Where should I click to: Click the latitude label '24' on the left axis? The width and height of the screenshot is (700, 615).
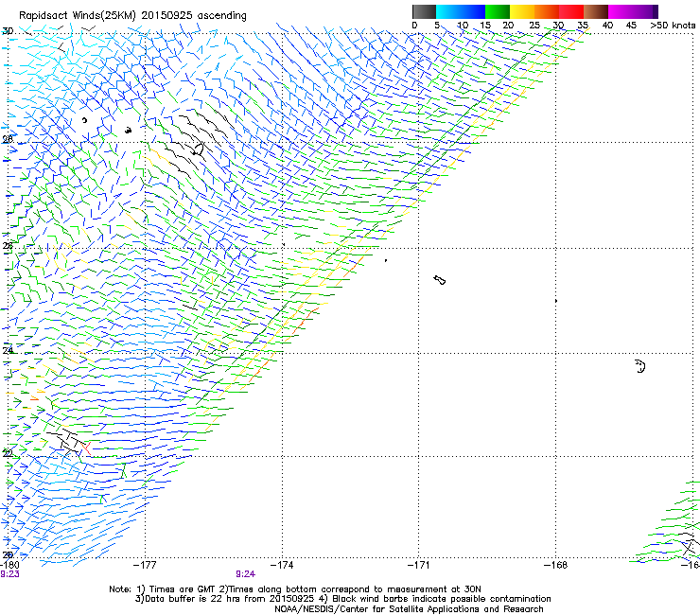(x=8, y=351)
